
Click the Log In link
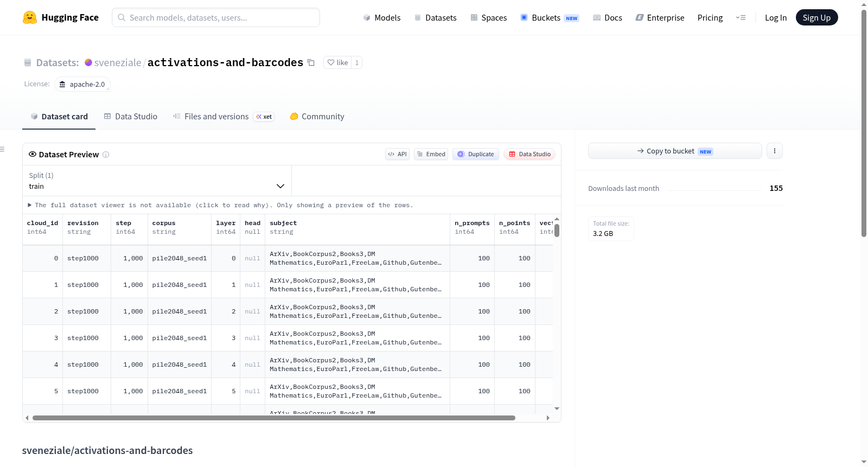click(x=776, y=18)
